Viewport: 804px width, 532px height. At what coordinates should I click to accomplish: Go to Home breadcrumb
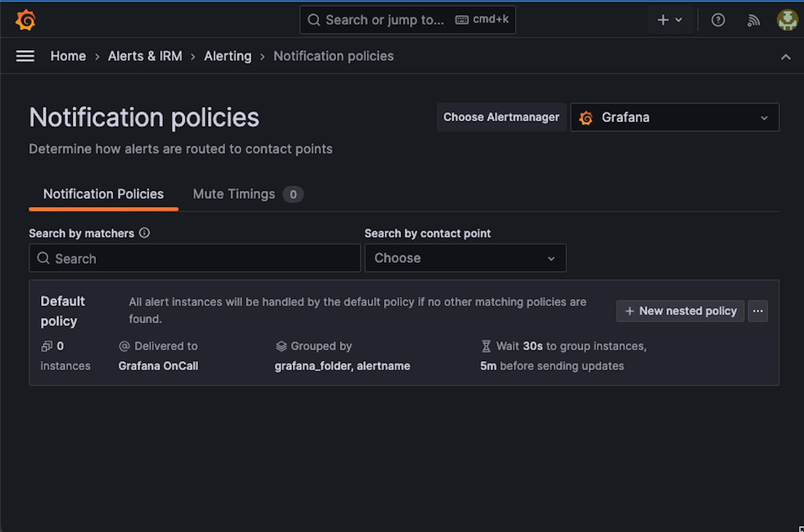(68, 56)
